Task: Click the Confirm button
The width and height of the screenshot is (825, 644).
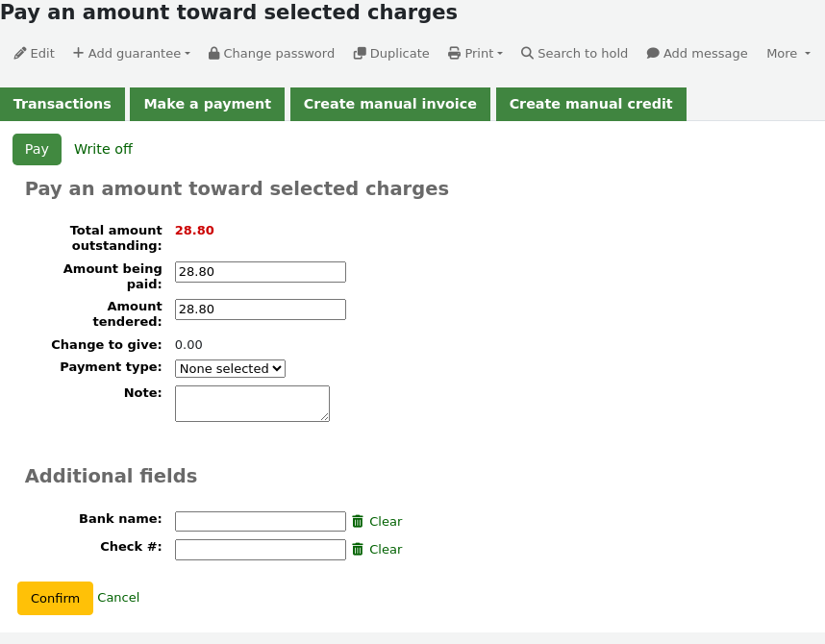Action: pos(55,598)
